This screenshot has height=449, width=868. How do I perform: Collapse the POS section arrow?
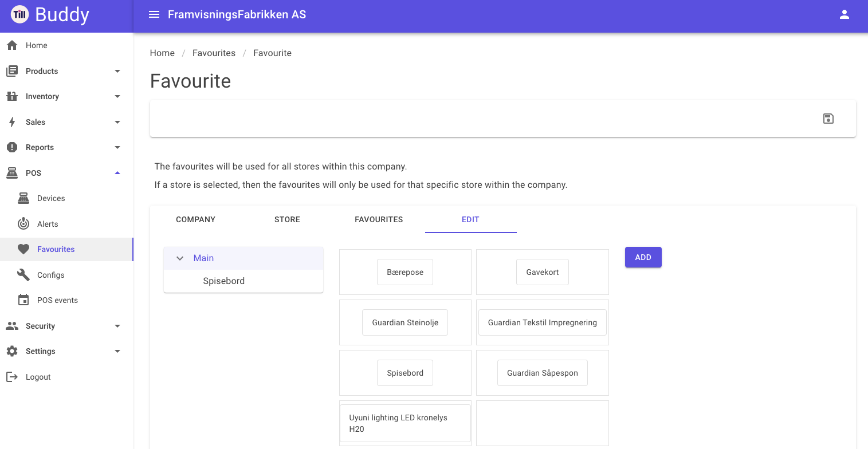(x=117, y=173)
